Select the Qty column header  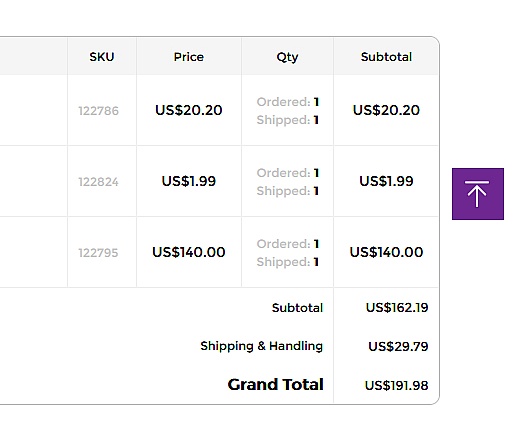287,57
